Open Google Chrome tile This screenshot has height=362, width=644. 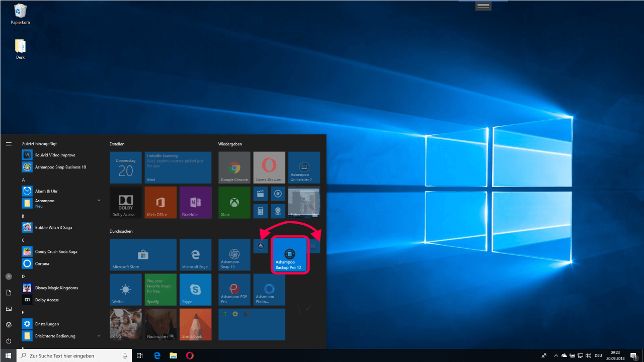click(x=234, y=167)
